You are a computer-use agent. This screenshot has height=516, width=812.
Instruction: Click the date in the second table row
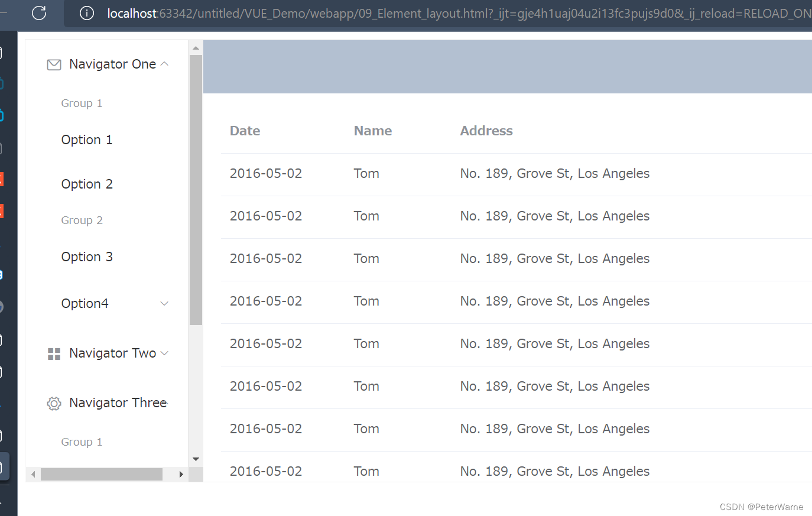pos(266,216)
